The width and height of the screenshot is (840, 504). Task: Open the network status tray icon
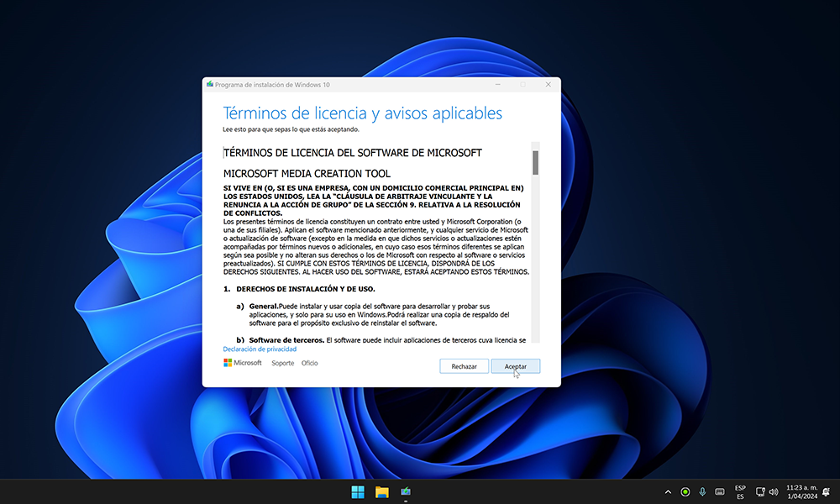click(x=760, y=491)
